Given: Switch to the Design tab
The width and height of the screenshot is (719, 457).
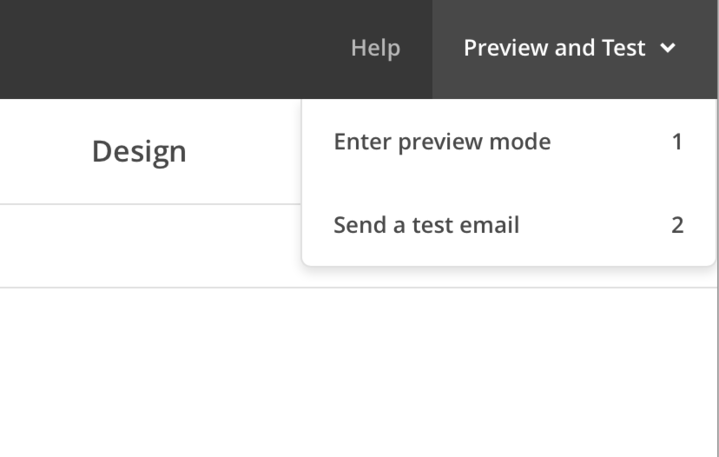Looking at the screenshot, I should tap(139, 151).
